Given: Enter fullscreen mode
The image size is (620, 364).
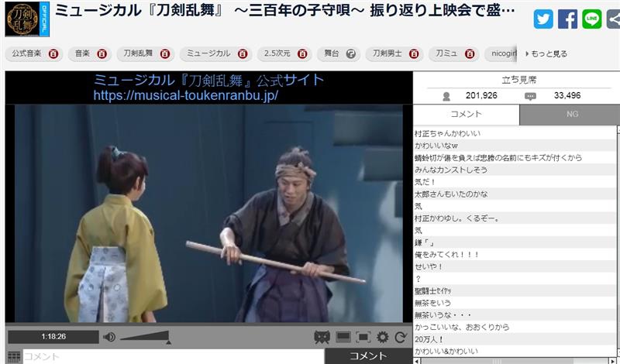Looking at the screenshot, I should click(363, 337).
